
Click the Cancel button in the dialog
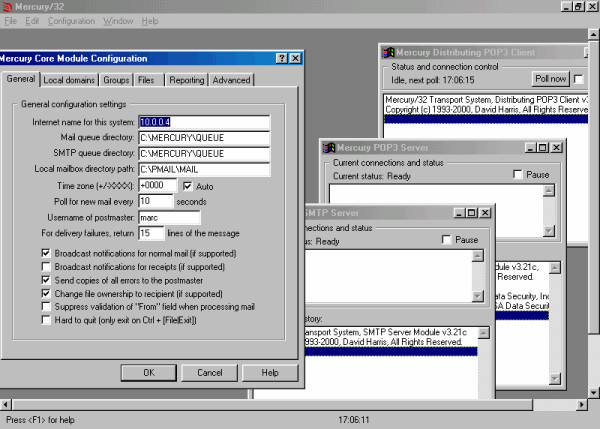pyautogui.click(x=209, y=372)
